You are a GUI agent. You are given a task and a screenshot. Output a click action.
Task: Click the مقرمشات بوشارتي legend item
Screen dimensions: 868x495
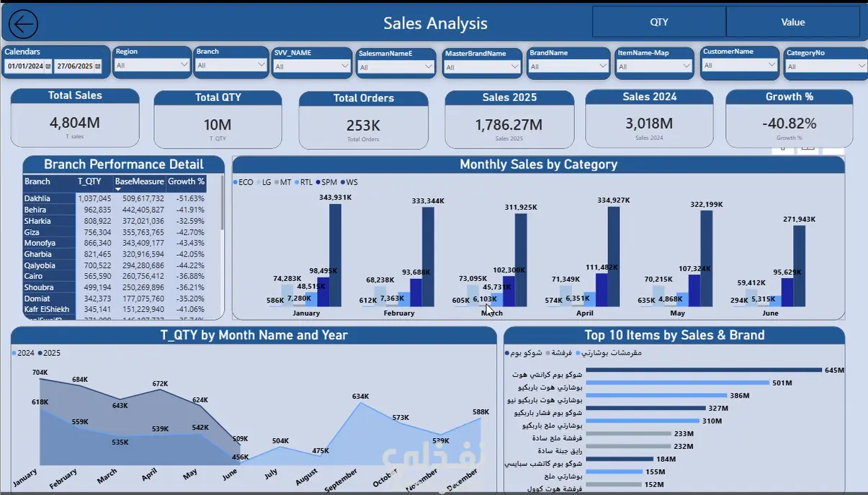[609, 353]
